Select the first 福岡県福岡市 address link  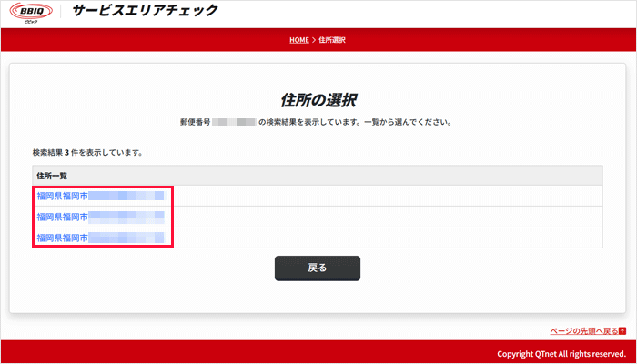(100, 197)
